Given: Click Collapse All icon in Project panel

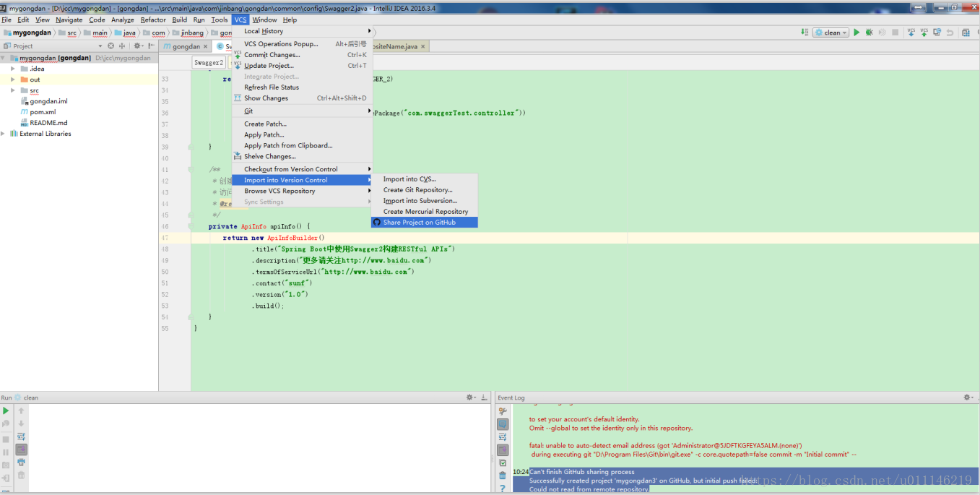Looking at the screenshot, I should 122,46.
